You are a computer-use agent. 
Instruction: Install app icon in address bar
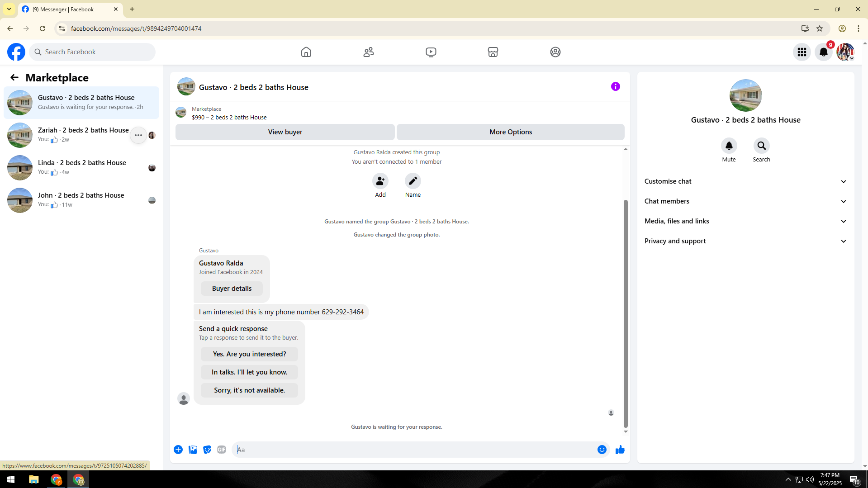[x=805, y=28]
